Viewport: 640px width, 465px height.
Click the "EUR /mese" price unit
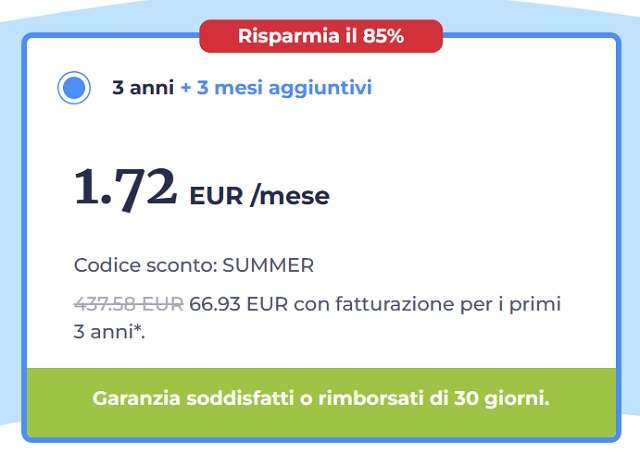259,195
